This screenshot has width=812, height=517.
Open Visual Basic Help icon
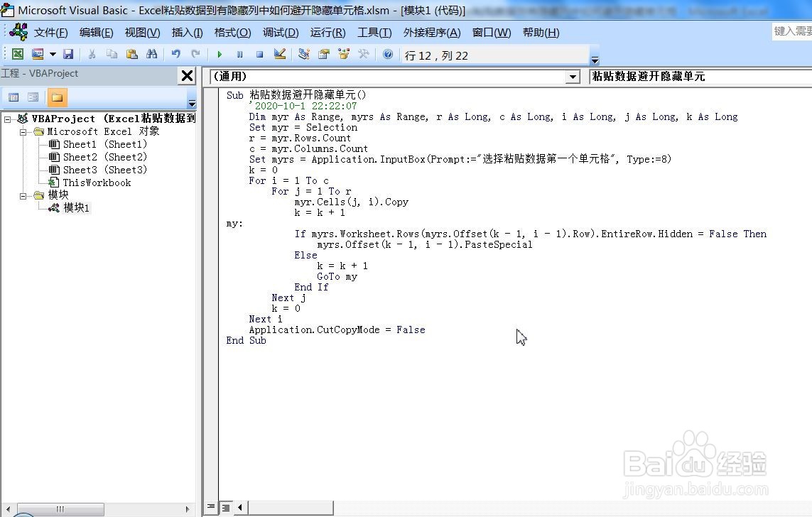click(x=388, y=54)
